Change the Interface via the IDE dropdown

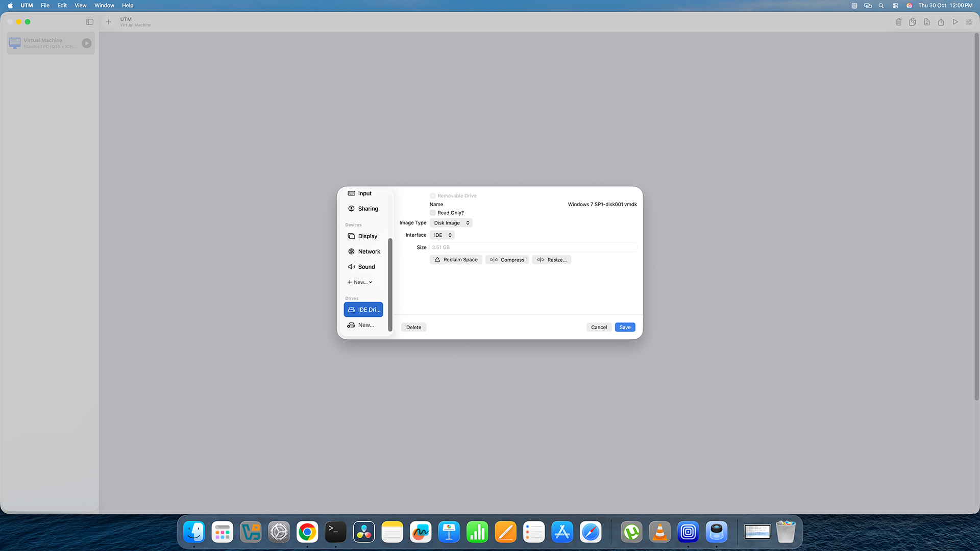coord(442,235)
